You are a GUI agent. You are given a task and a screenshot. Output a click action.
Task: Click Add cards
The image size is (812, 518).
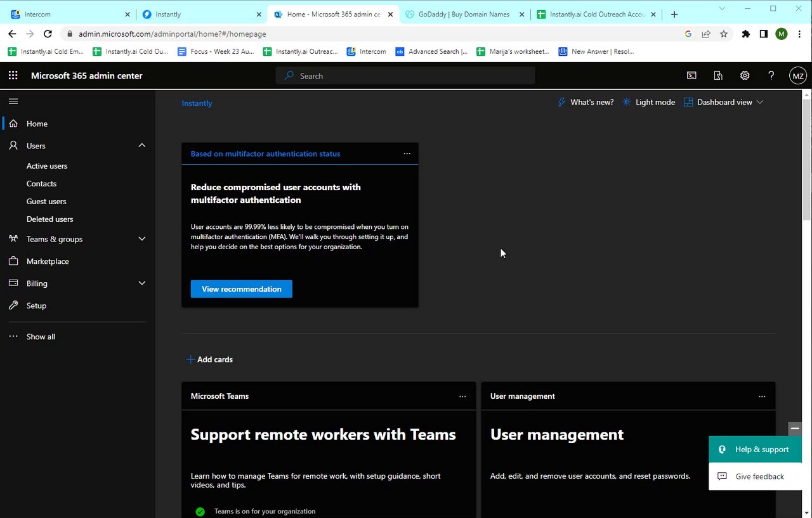pos(209,359)
